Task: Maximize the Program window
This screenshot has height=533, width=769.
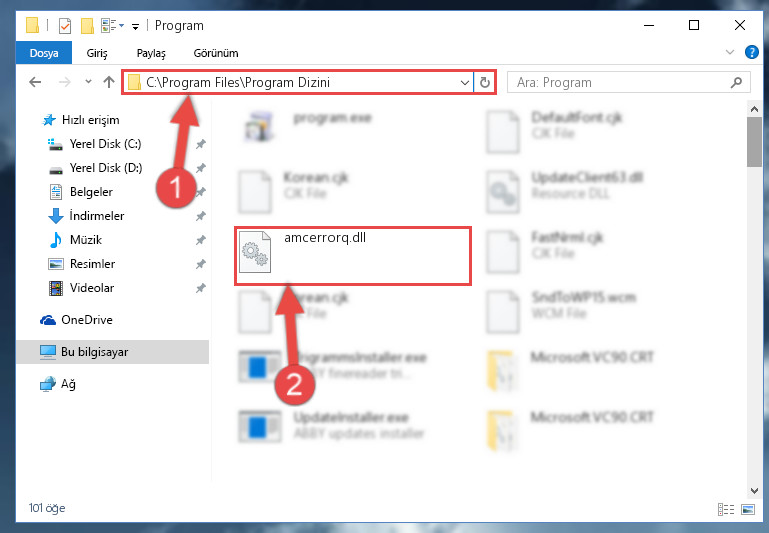Action: click(x=694, y=25)
